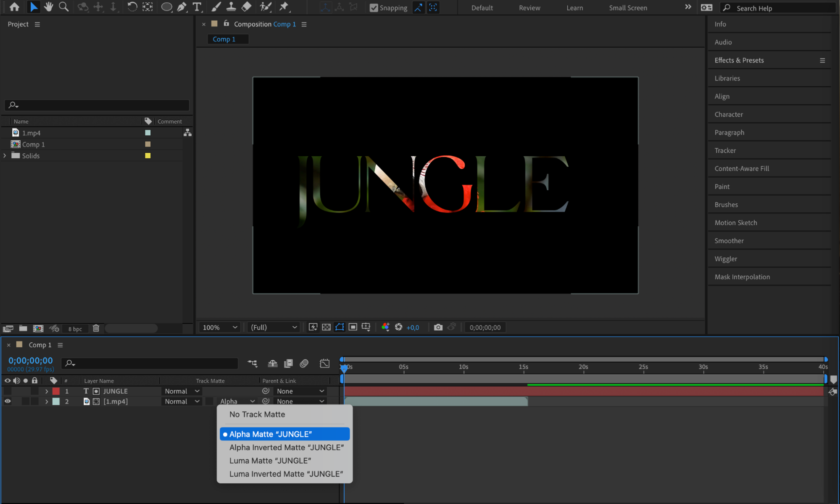Choose the Ellipse shape tool
The image size is (840, 504).
[166, 7]
